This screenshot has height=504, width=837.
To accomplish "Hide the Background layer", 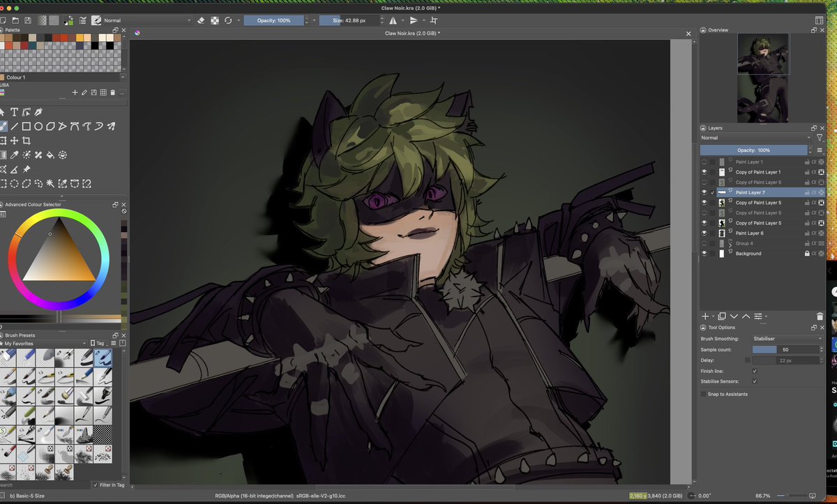I will [x=704, y=254].
